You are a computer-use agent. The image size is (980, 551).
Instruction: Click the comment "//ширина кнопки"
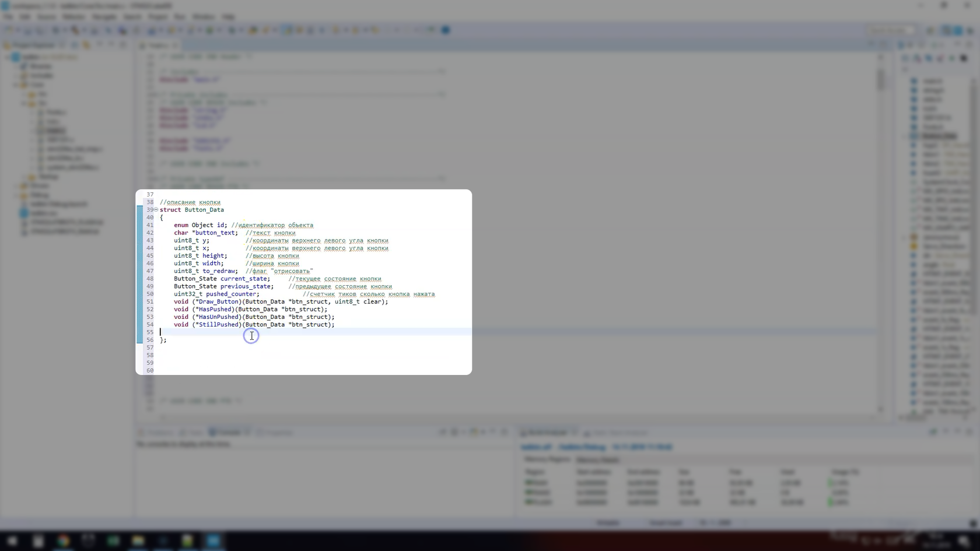(272, 263)
